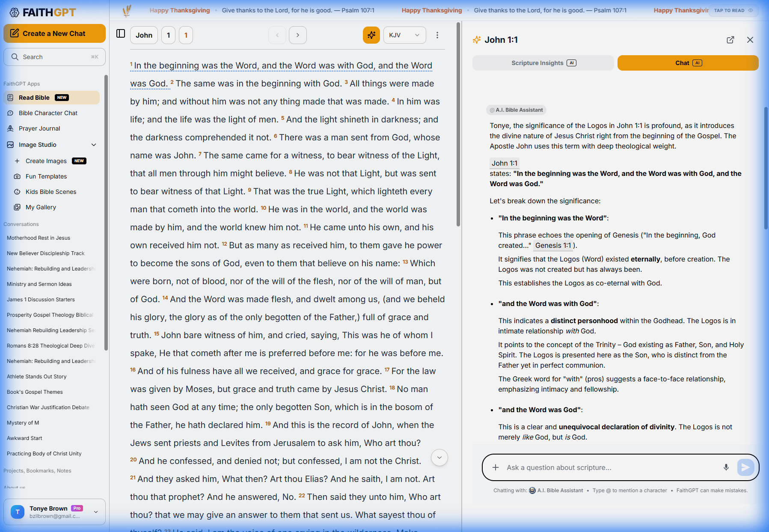Open the New Believer Discipleship Track conversation
The image size is (769, 532).
(46, 253)
